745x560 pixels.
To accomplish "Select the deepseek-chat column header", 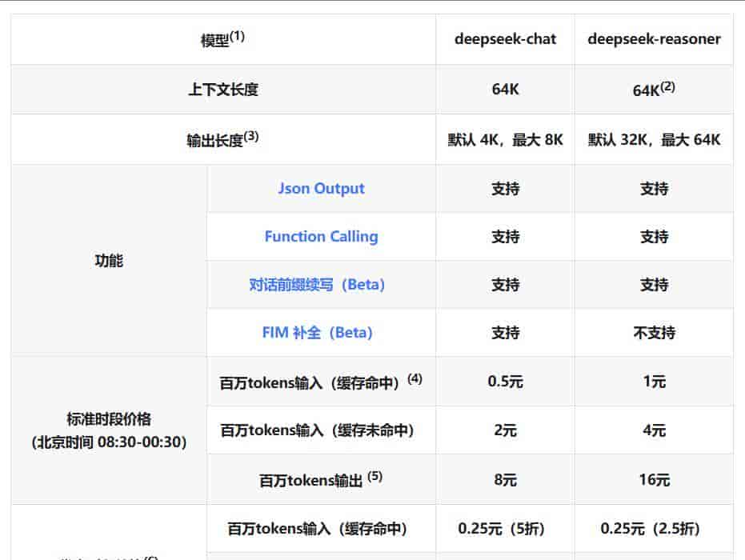I will point(505,39).
